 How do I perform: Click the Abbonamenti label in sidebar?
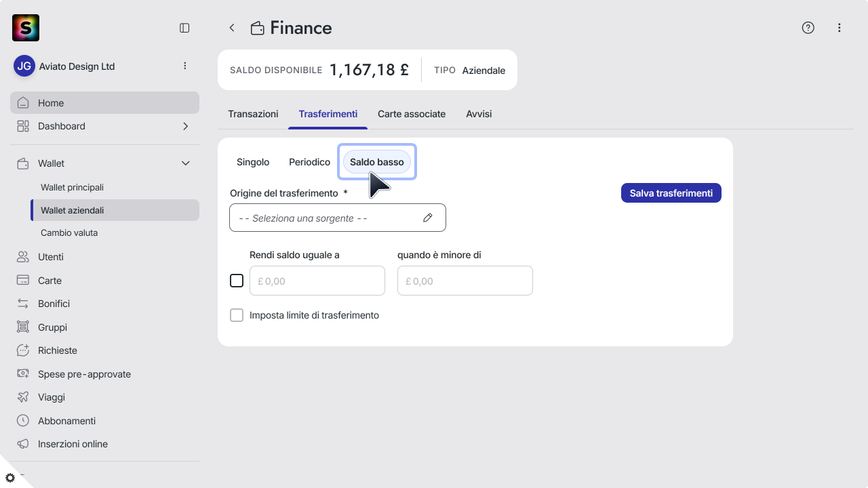tap(66, 421)
